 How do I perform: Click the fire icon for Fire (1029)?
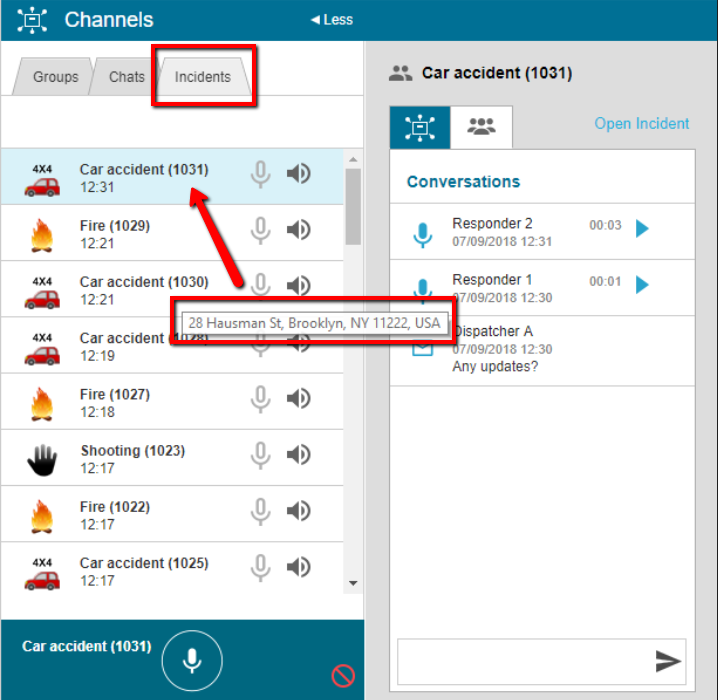41,234
